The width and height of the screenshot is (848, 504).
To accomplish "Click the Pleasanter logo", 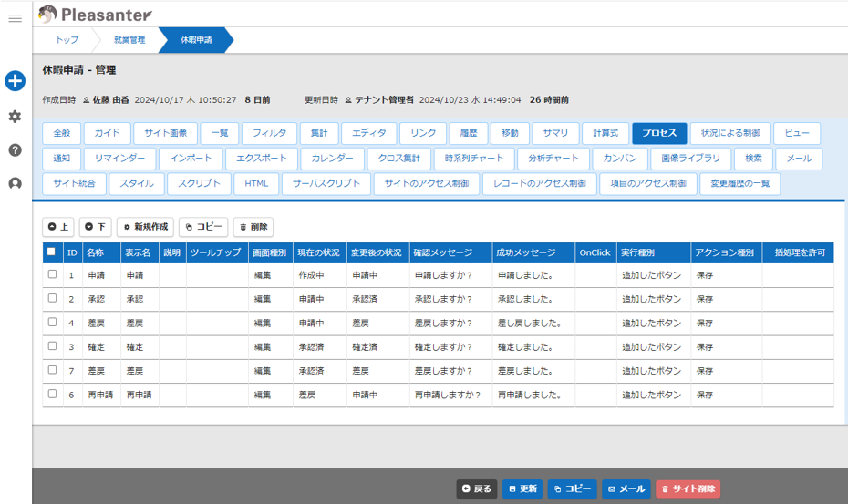I will 96,14.
